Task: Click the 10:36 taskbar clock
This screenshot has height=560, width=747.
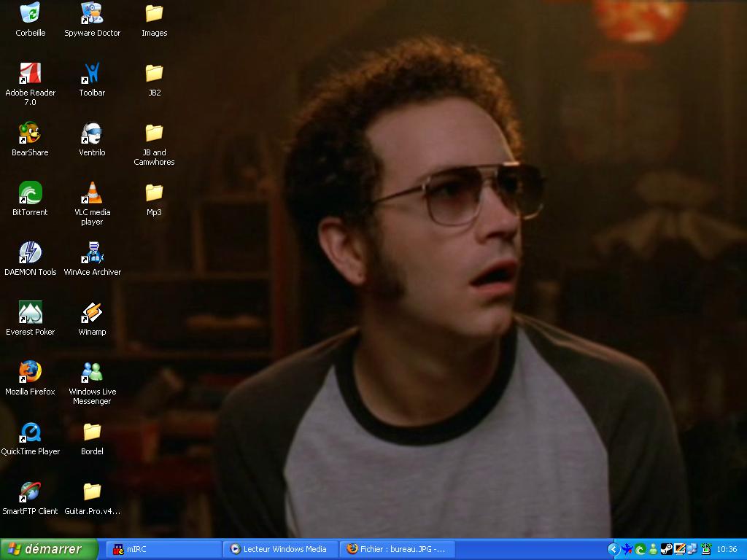Action: 727,549
